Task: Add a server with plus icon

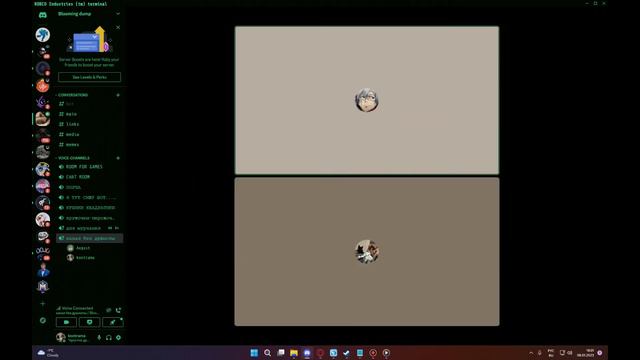Action: [x=42, y=304]
